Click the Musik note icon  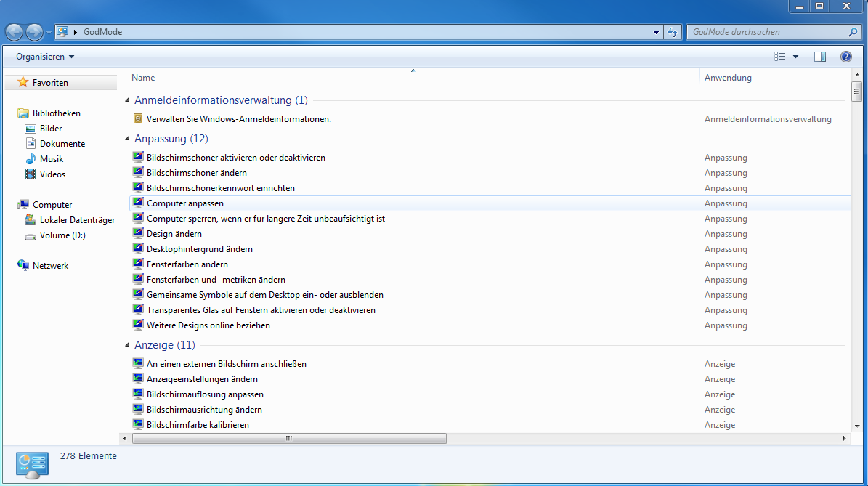click(31, 159)
